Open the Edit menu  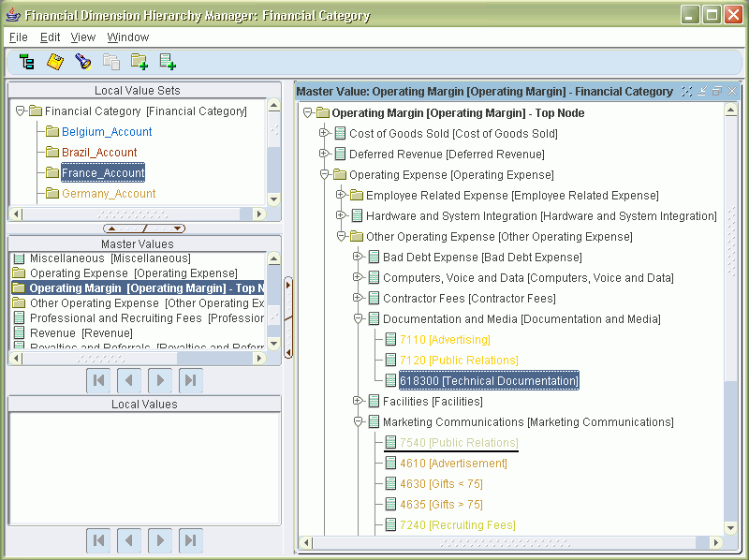pos(50,37)
